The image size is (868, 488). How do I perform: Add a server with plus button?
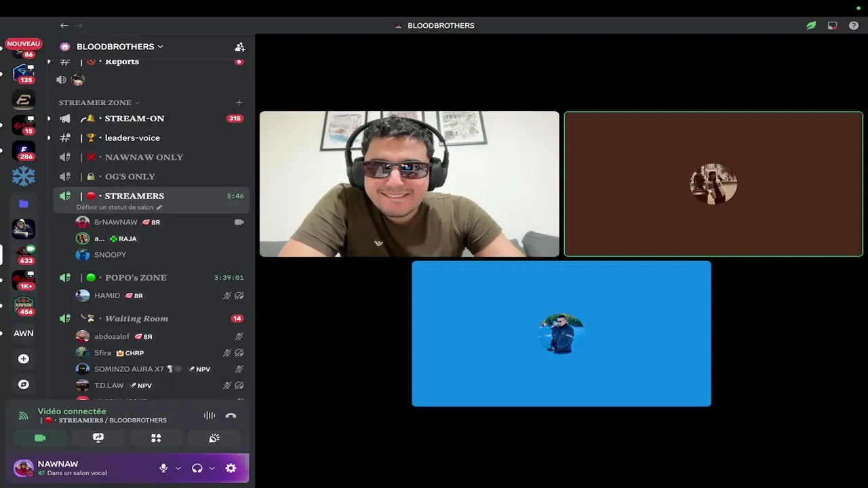click(x=24, y=359)
